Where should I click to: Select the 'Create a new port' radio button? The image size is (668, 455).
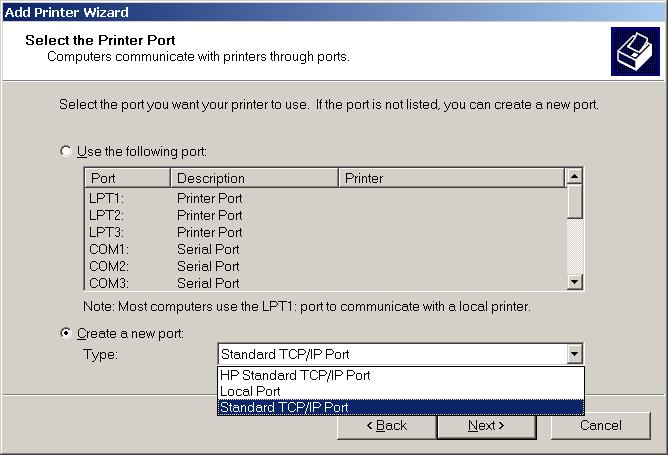pyautogui.click(x=66, y=333)
